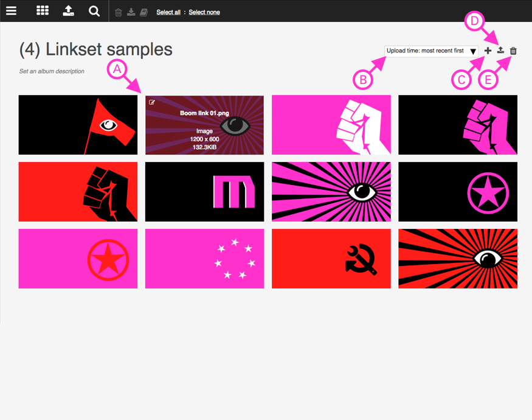
Task: Click the greyed album book icon
Action: (x=144, y=13)
